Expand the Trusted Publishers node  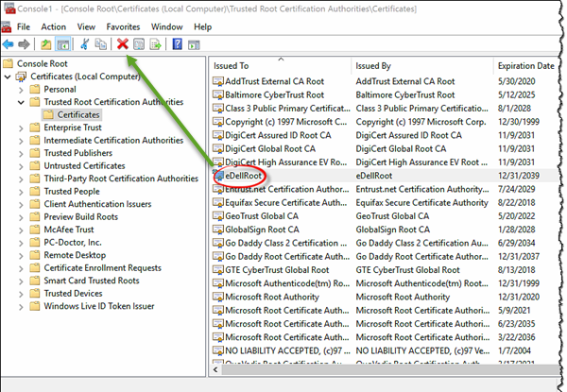point(21,153)
